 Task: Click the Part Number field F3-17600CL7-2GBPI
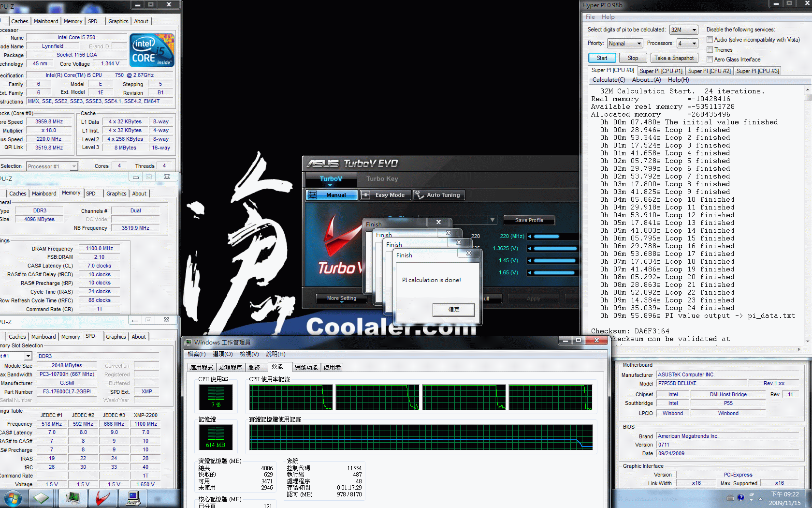(67, 392)
